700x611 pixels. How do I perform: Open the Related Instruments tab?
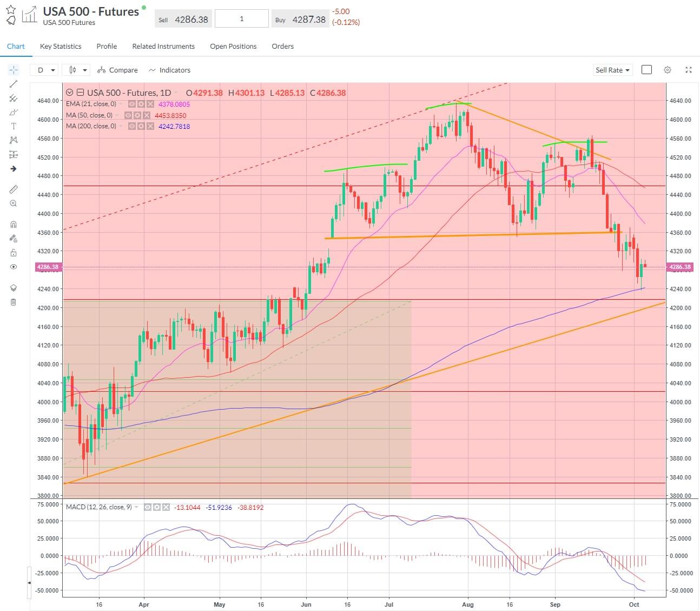pyautogui.click(x=163, y=46)
